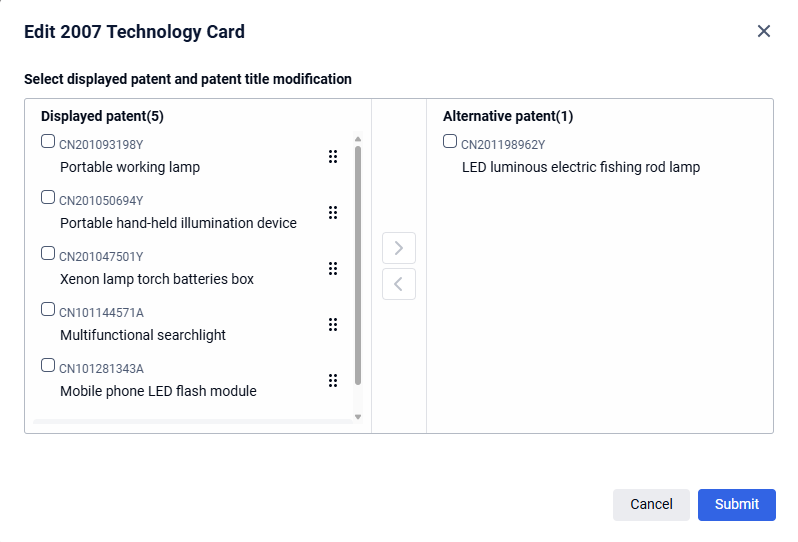Close the Edit 2007 Technology Card dialog
798x542 pixels.
click(x=764, y=31)
